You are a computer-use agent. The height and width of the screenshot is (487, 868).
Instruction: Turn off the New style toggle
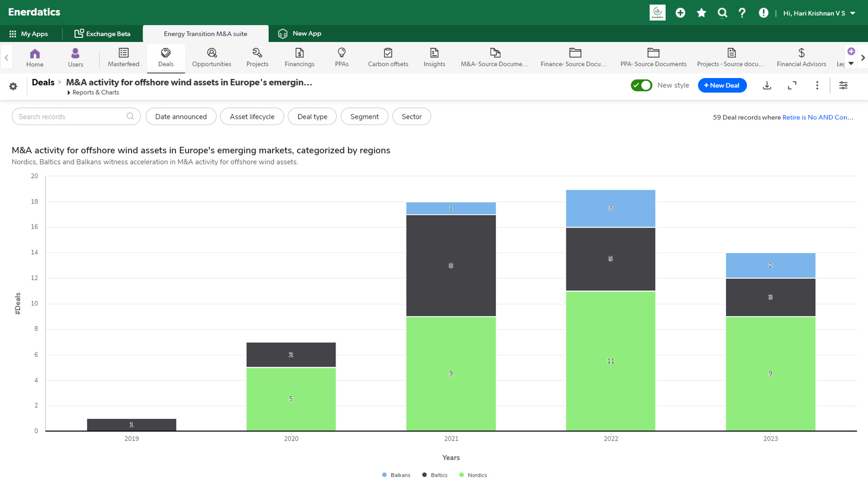(641, 86)
